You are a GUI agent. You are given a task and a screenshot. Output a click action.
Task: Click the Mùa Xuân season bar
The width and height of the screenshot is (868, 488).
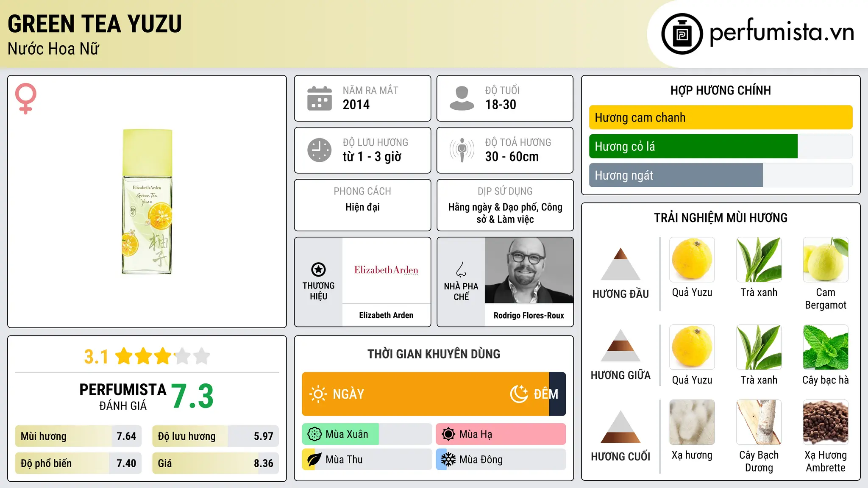point(367,434)
